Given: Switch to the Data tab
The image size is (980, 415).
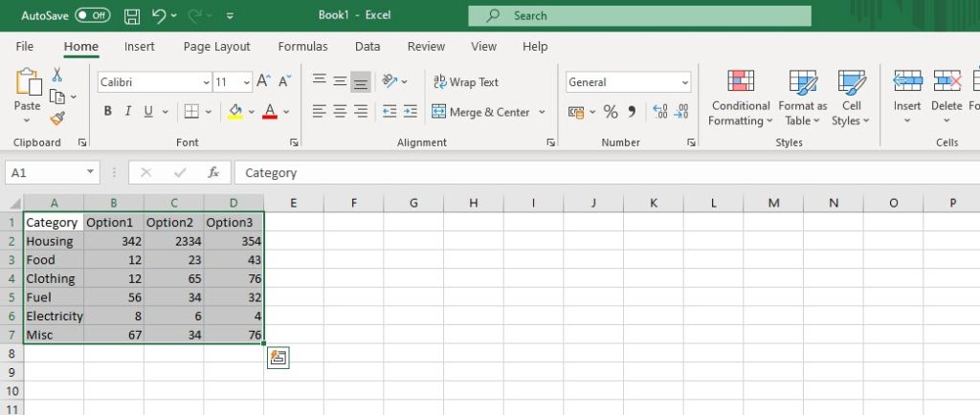Looking at the screenshot, I should click(x=367, y=46).
